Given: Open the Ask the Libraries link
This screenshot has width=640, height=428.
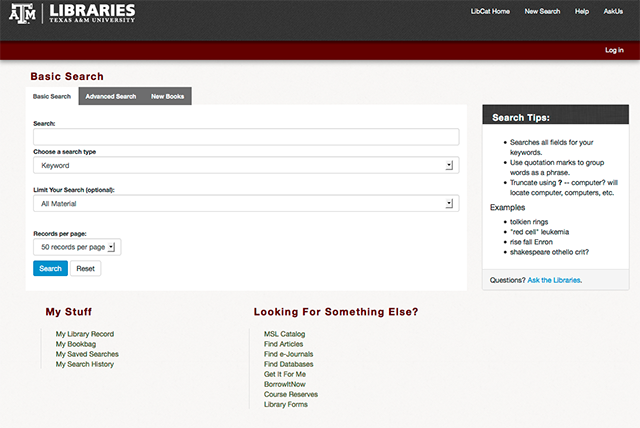Looking at the screenshot, I should tap(554, 280).
